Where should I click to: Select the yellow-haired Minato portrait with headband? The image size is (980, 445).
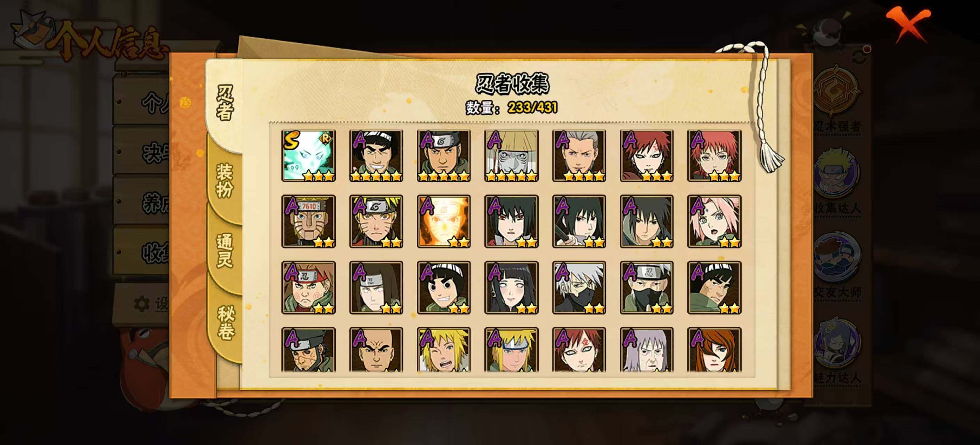511,350
